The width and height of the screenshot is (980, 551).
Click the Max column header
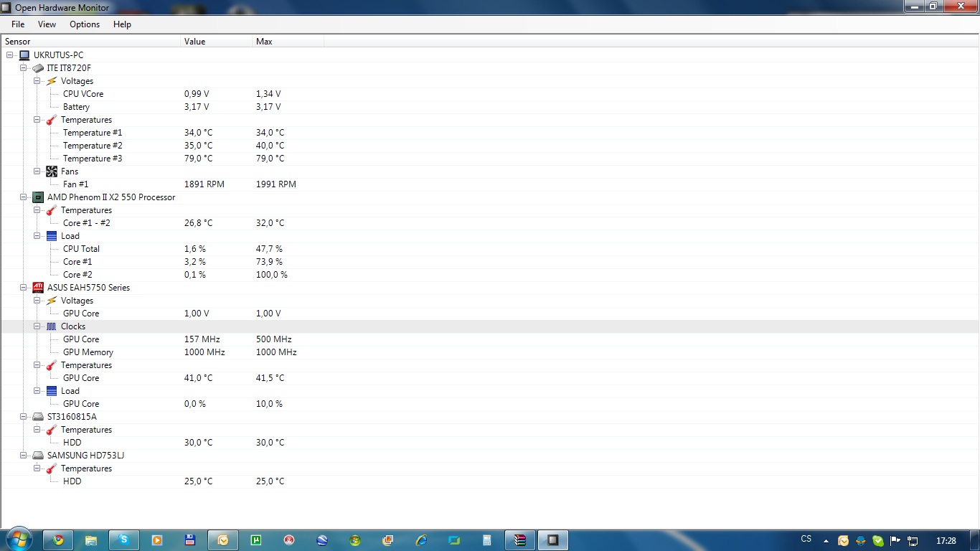pyautogui.click(x=288, y=42)
